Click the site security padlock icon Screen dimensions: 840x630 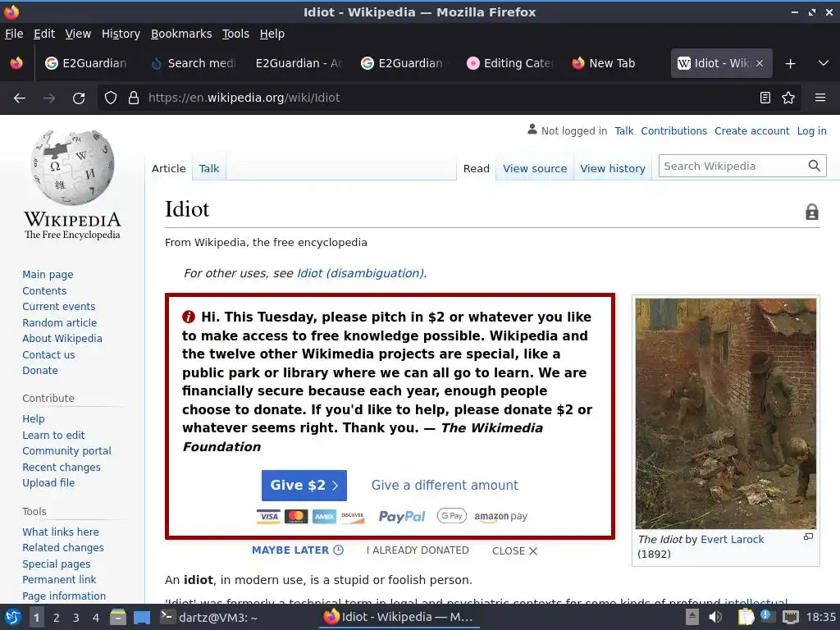pyautogui.click(x=134, y=98)
